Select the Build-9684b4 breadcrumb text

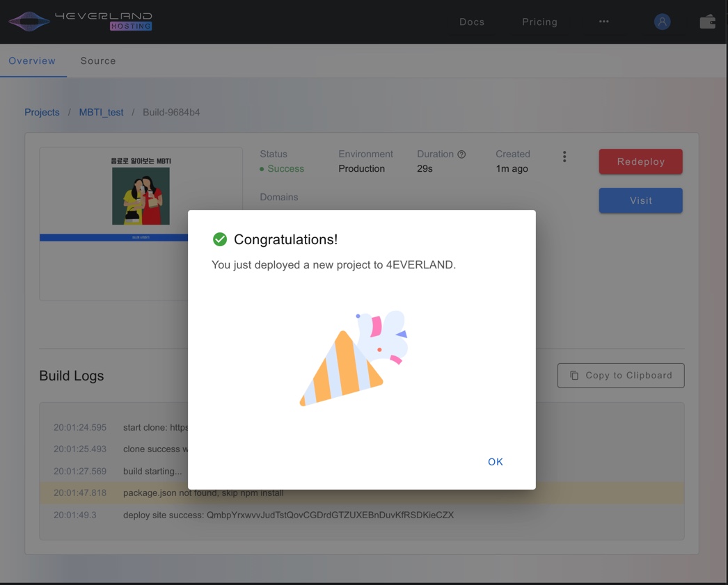(x=171, y=112)
